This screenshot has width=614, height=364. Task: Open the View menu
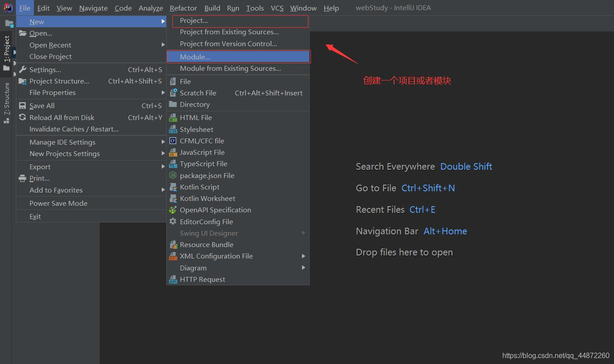pyautogui.click(x=64, y=8)
